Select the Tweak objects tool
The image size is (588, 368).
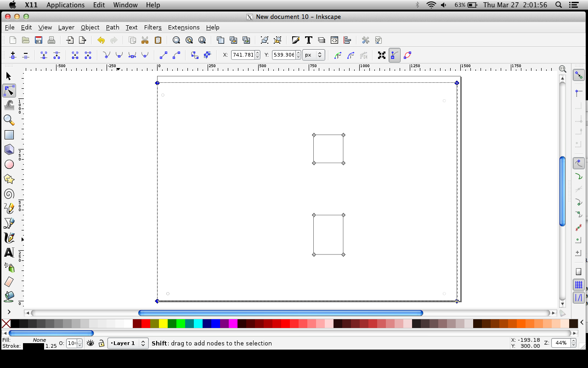(x=9, y=105)
